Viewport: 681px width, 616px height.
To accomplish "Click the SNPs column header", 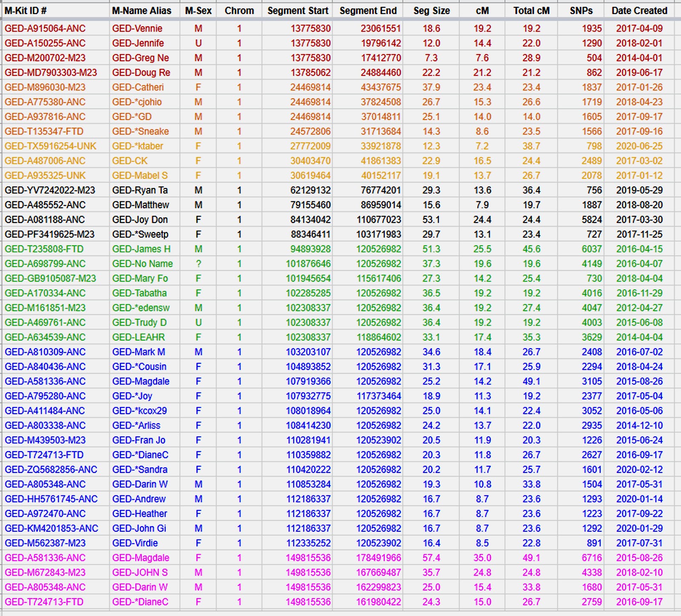I will click(581, 11).
